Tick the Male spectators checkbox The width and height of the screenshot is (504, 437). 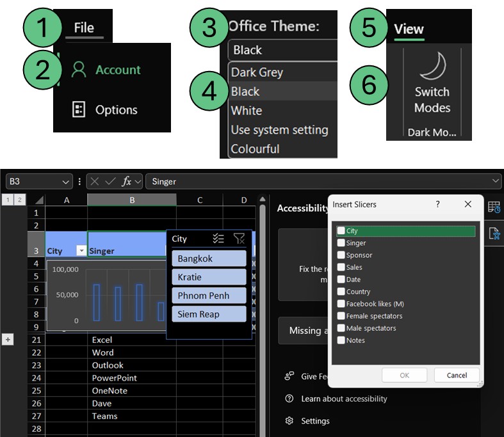click(341, 328)
